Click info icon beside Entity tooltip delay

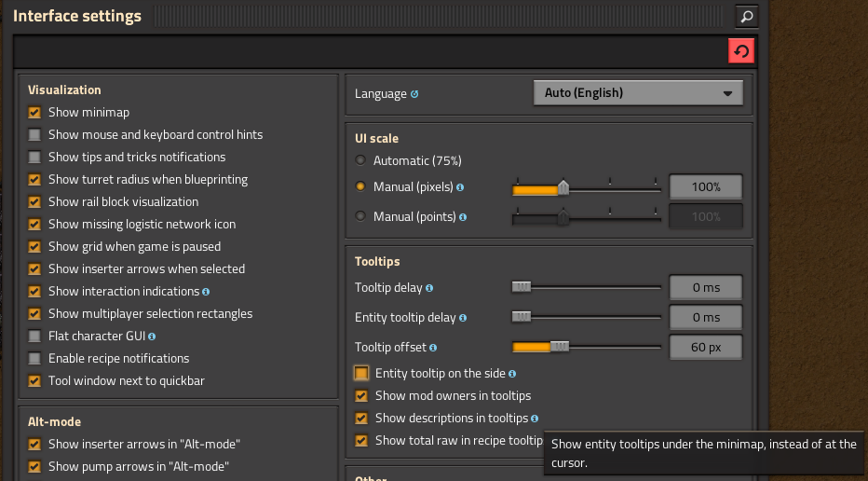pos(463,318)
